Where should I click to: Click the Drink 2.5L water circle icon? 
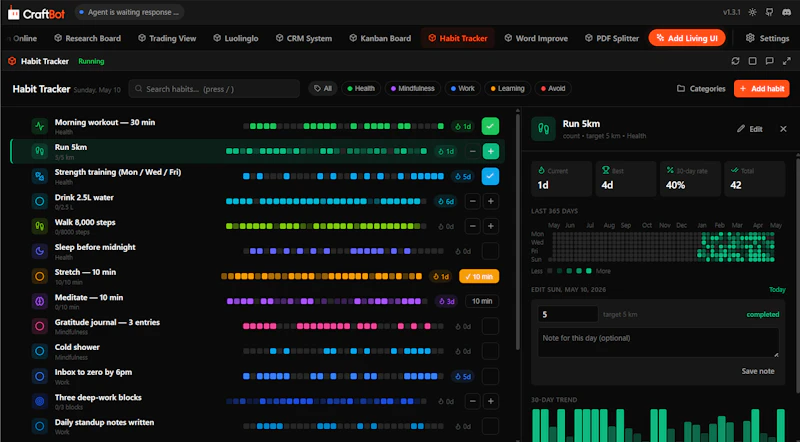coord(39,201)
